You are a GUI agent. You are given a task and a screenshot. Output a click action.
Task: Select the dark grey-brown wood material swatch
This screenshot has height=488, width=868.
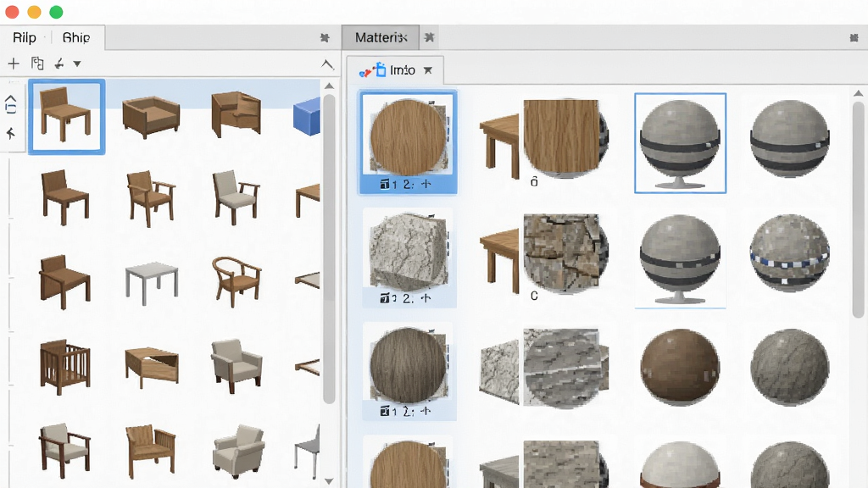(408, 365)
